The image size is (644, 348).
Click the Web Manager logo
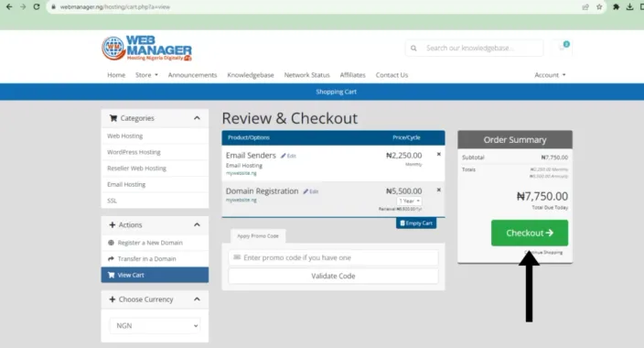[x=146, y=49]
